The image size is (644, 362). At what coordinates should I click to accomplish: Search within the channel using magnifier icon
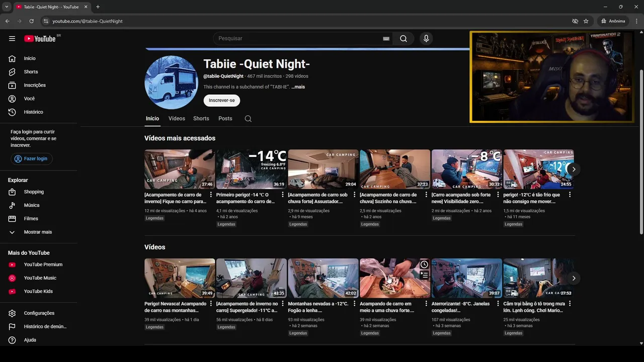click(x=248, y=119)
